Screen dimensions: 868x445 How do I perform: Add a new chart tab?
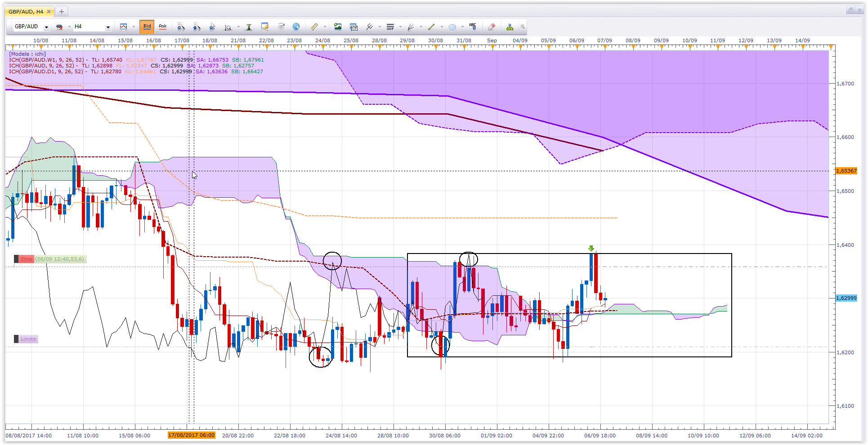(62, 12)
